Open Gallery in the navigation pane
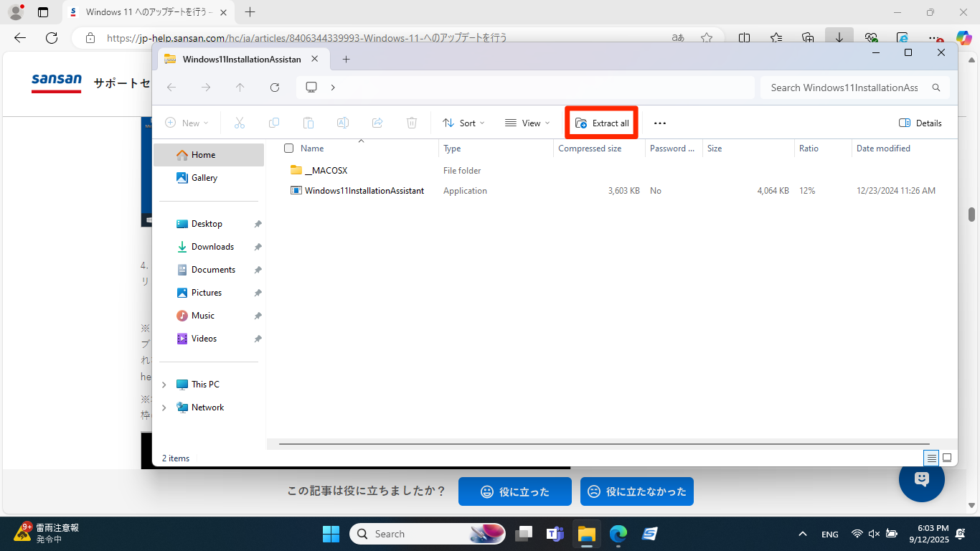 pyautogui.click(x=209, y=178)
